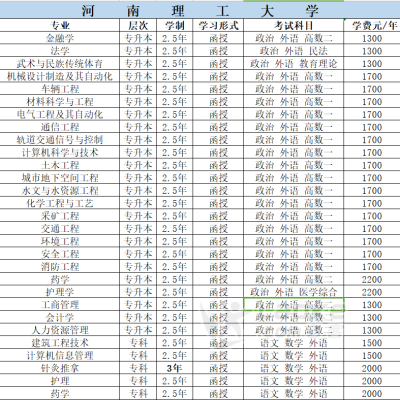Click the exam subjects cell in 工商管理 row
The height and width of the screenshot is (400, 400).
pos(294,305)
